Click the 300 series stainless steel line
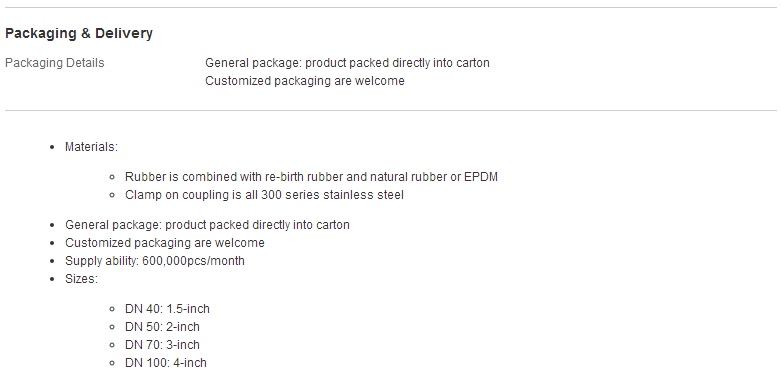781x392 pixels. pyautogui.click(x=264, y=195)
